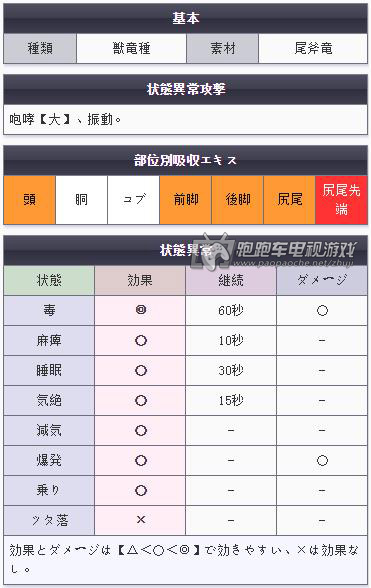Click the 部位別吸収エキス section header
The image size is (371, 588).
(185, 160)
